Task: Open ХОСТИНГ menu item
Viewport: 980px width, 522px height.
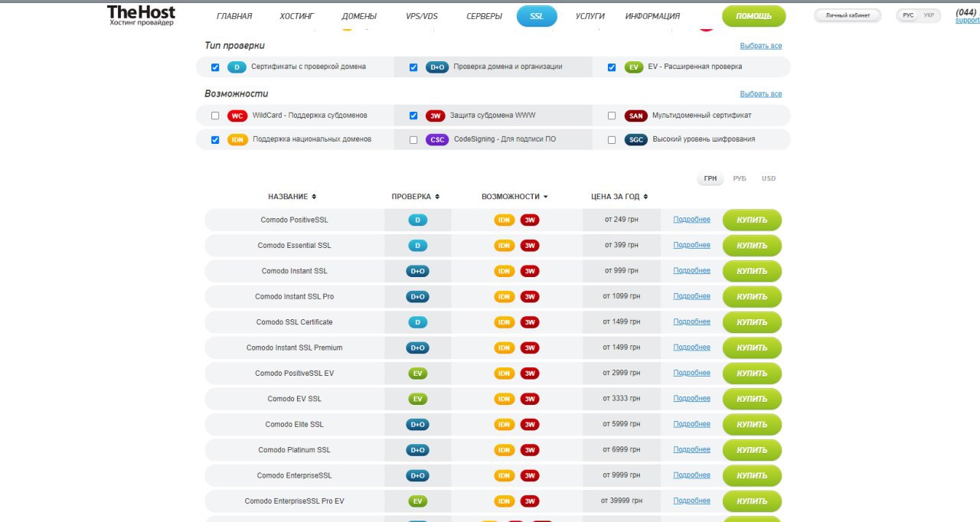Action: [297, 16]
